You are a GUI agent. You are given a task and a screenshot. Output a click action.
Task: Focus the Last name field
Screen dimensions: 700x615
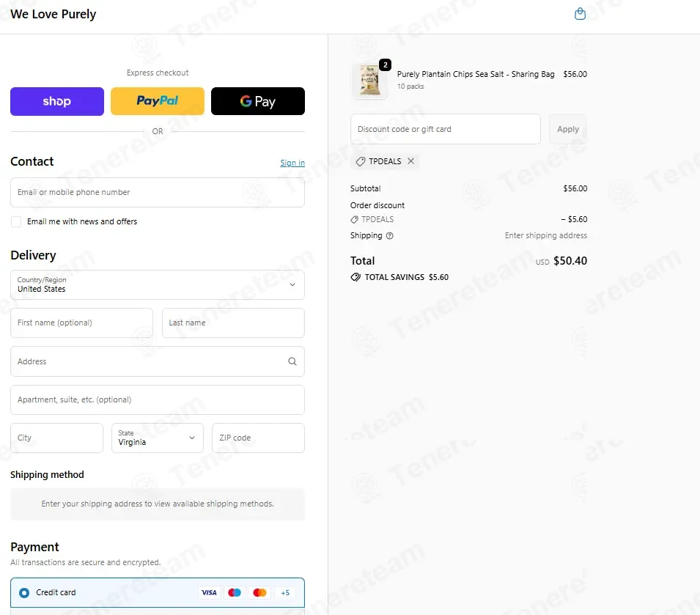pos(234,323)
